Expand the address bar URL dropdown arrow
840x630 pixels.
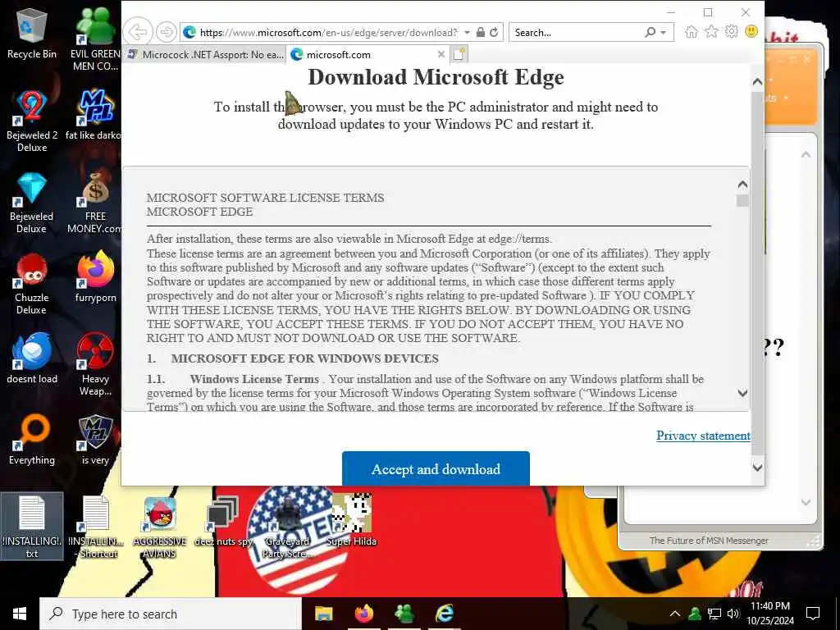467,32
